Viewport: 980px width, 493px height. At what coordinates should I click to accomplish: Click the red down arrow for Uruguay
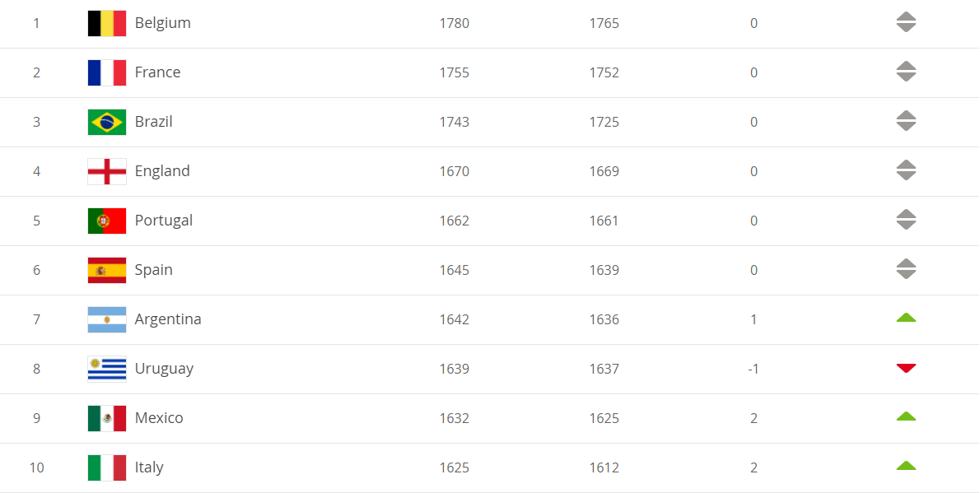(906, 368)
